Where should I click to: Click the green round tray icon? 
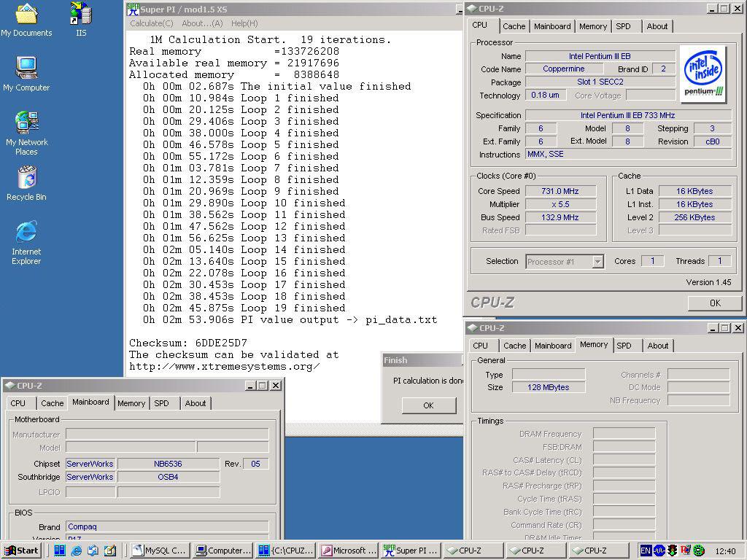click(x=699, y=551)
